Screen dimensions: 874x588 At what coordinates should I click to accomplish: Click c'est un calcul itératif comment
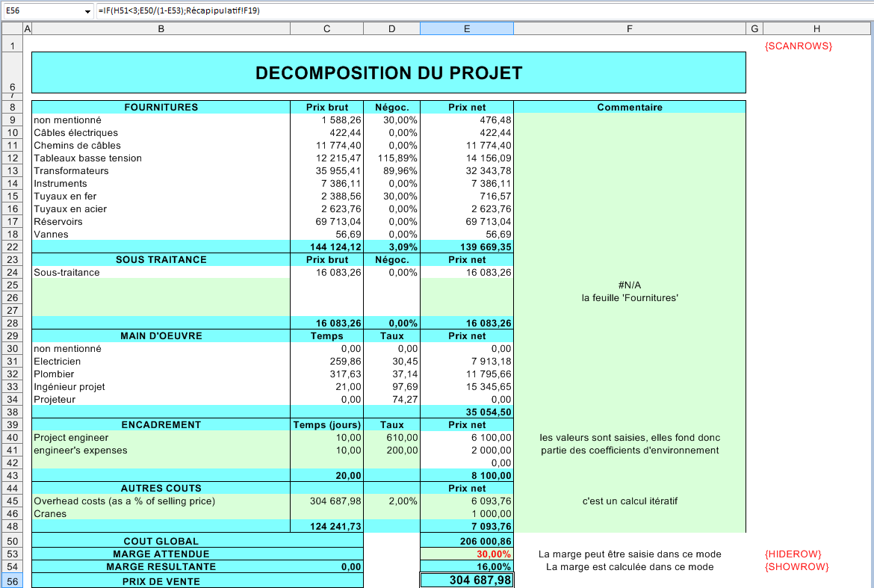coord(630,501)
